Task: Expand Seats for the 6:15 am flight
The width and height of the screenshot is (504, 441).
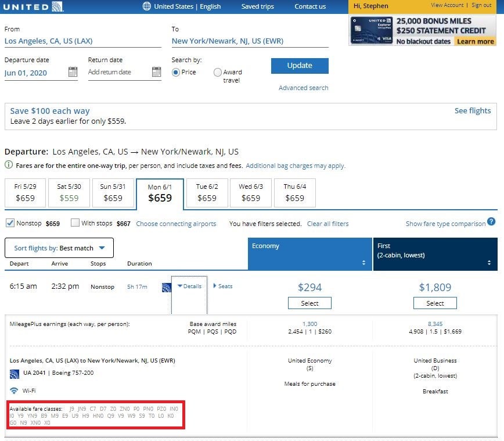Action: (223, 286)
